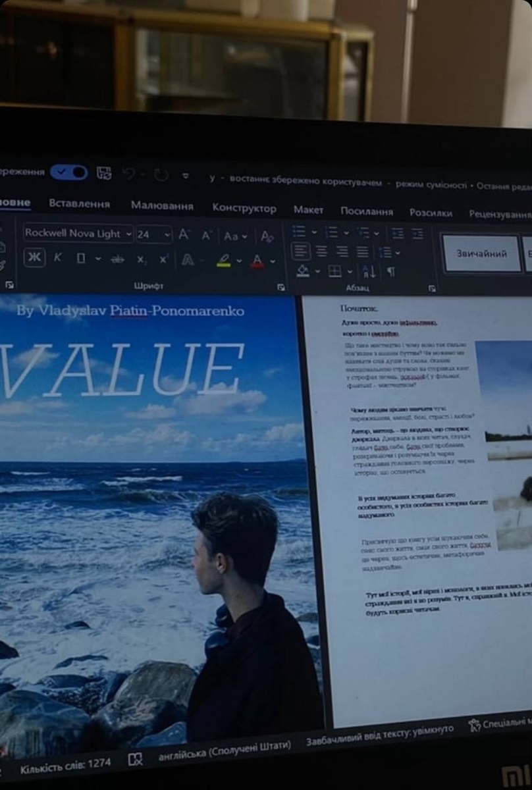
Task: Click the proofing check icon in status bar
Action: pos(135,759)
